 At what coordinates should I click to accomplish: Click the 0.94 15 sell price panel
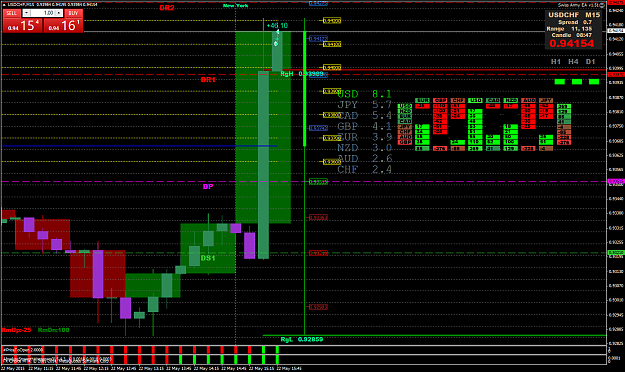23,26
